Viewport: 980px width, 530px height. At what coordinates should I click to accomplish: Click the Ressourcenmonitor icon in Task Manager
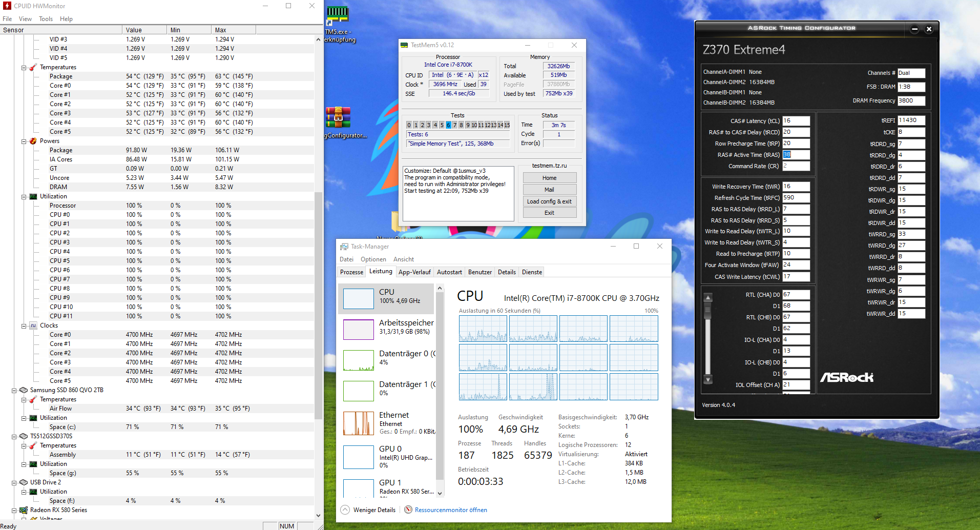tap(408, 509)
